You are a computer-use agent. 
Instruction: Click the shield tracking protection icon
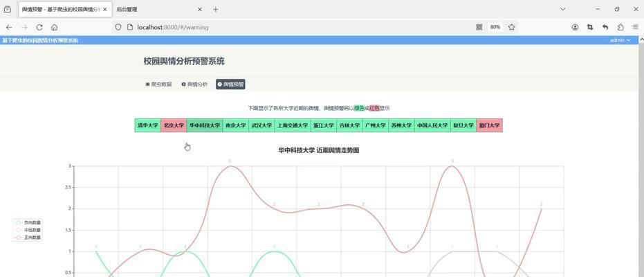[x=118, y=27]
